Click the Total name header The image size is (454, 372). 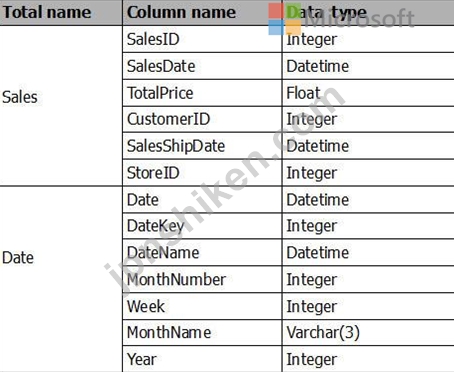(61, 12)
